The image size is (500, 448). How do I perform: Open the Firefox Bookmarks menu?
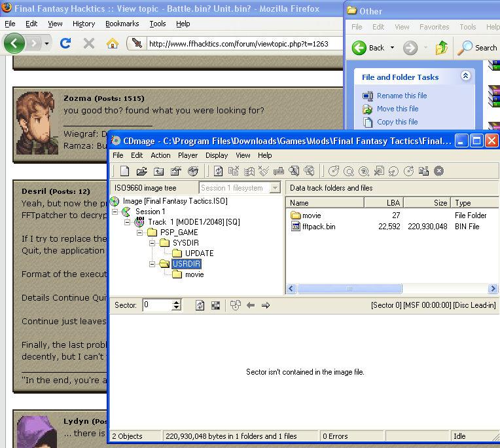(x=122, y=24)
